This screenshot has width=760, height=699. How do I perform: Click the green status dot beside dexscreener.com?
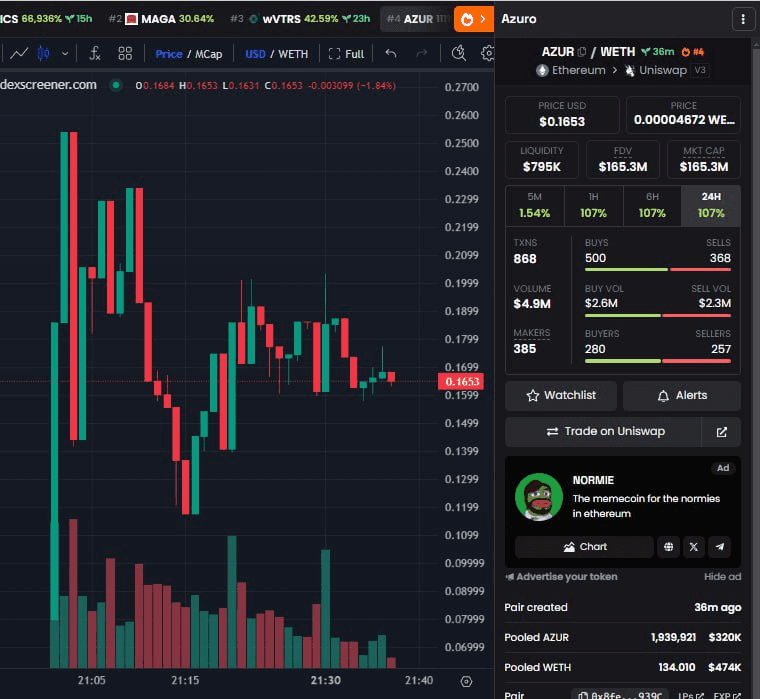coord(116,85)
